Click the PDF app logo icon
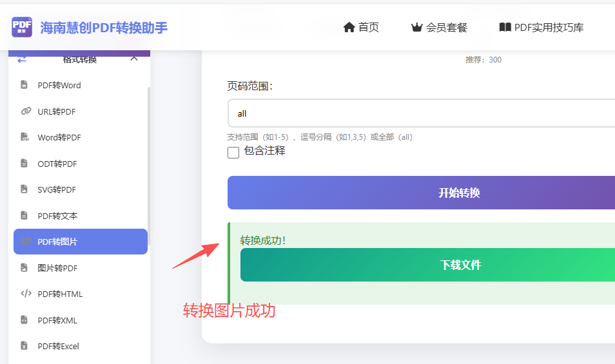The height and width of the screenshot is (364, 615). [22, 27]
